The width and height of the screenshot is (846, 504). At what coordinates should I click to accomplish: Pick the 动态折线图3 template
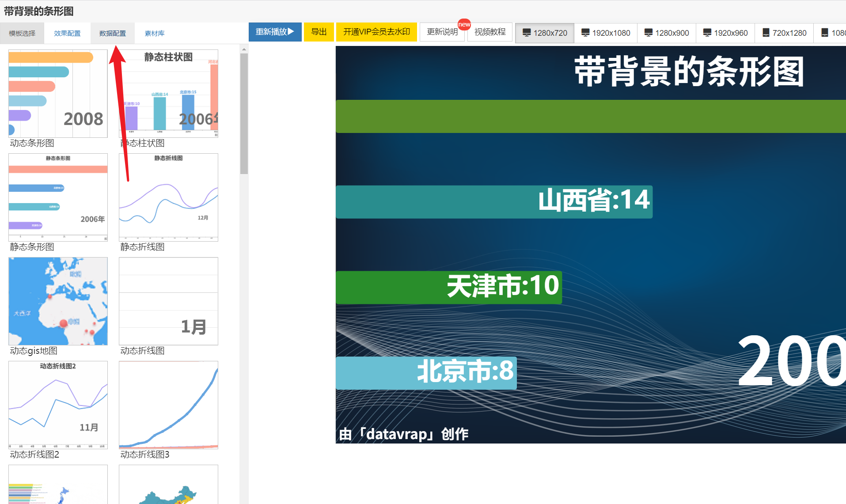coord(168,405)
